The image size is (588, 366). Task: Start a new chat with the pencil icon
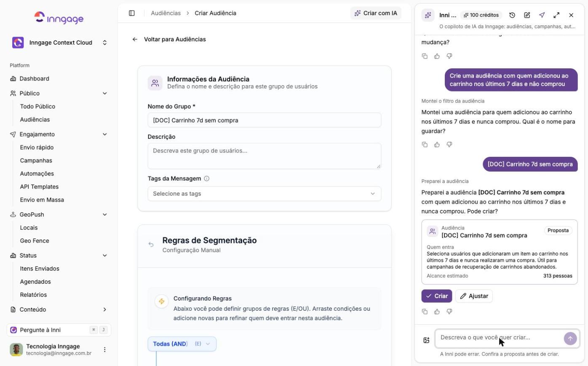click(527, 15)
